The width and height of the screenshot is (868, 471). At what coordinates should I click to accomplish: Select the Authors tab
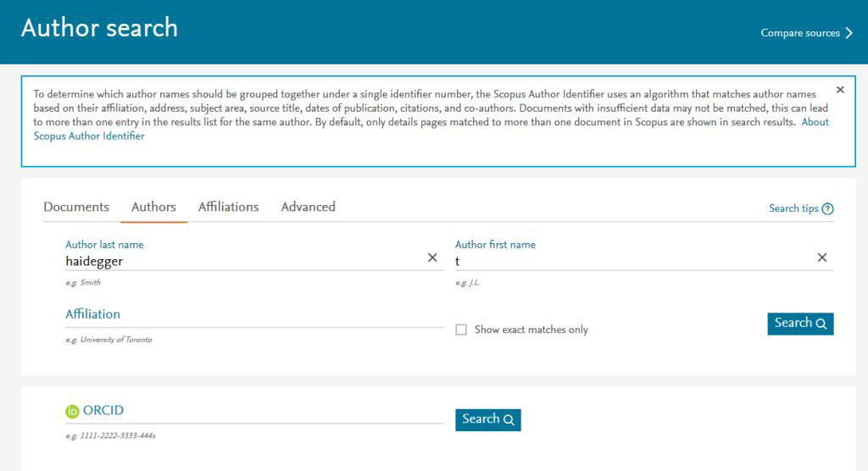[153, 207]
